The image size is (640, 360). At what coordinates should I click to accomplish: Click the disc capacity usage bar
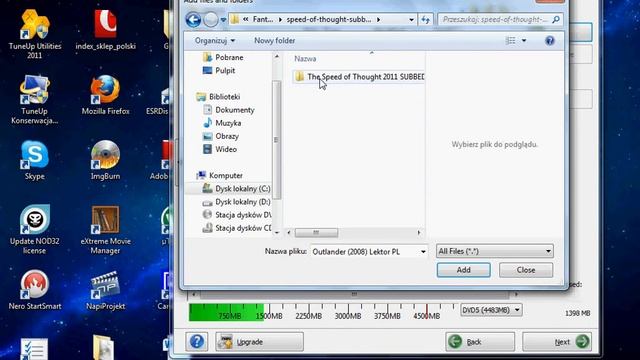[322, 312]
